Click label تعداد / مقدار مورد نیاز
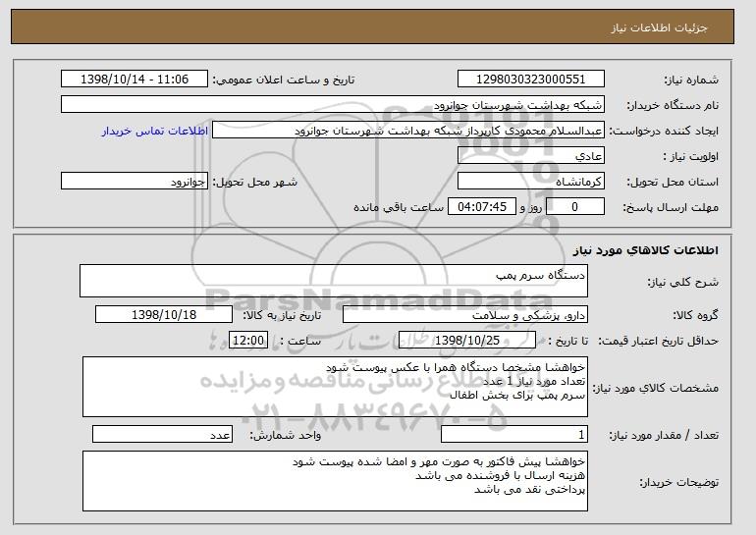This screenshot has width=756, height=535. [664, 435]
